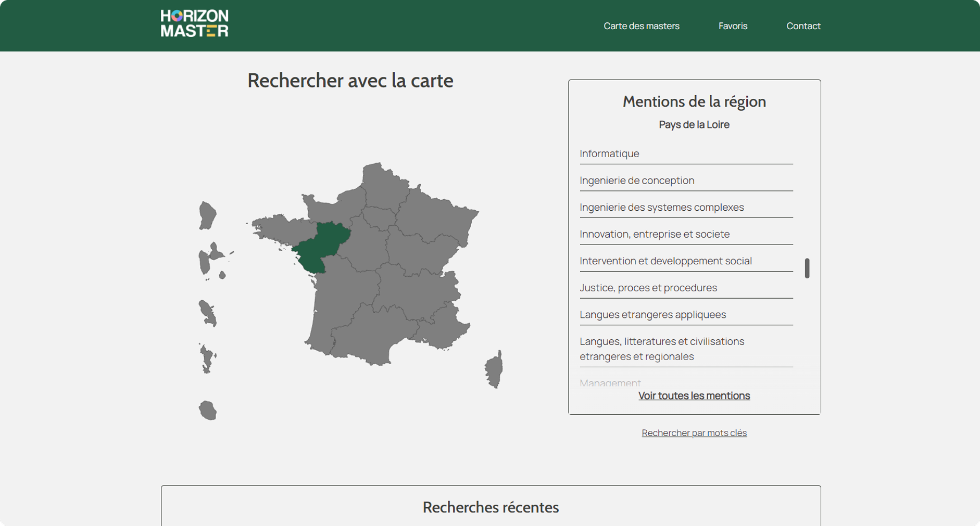
Task: Select La Réunion island on the map
Action: [208, 410]
